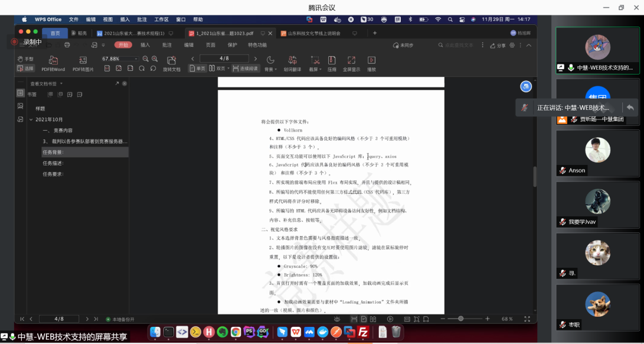Select the 插入 ribbon tab
Viewport: 644px width, 344px height.
145,45
